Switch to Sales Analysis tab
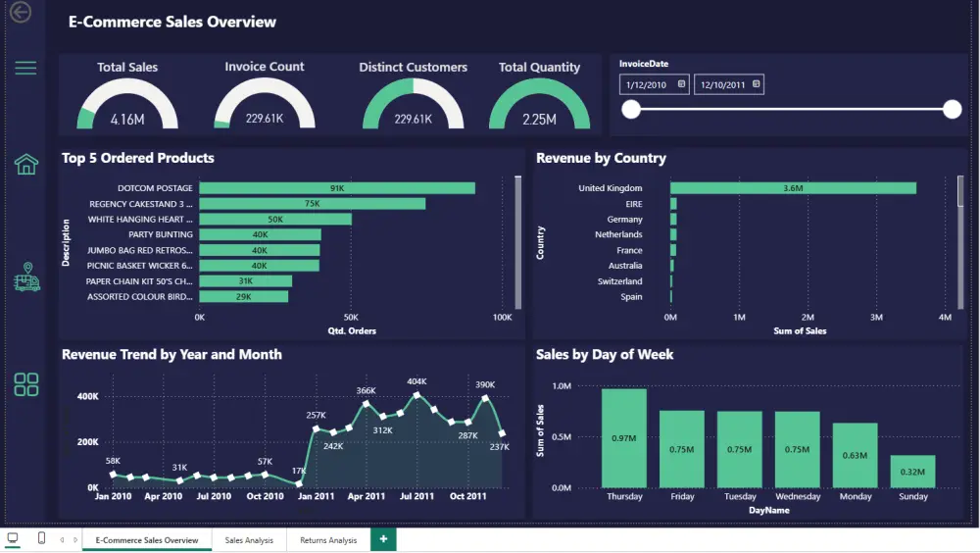980x553 pixels. click(x=249, y=540)
